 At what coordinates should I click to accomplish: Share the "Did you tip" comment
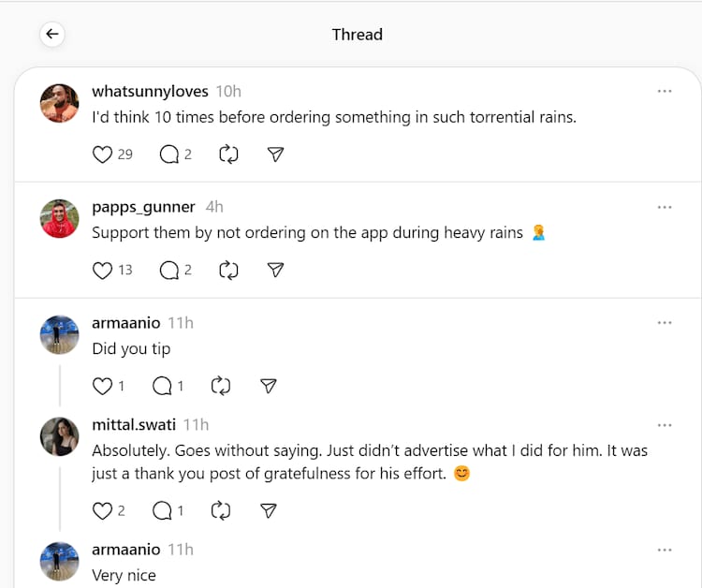tap(269, 386)
